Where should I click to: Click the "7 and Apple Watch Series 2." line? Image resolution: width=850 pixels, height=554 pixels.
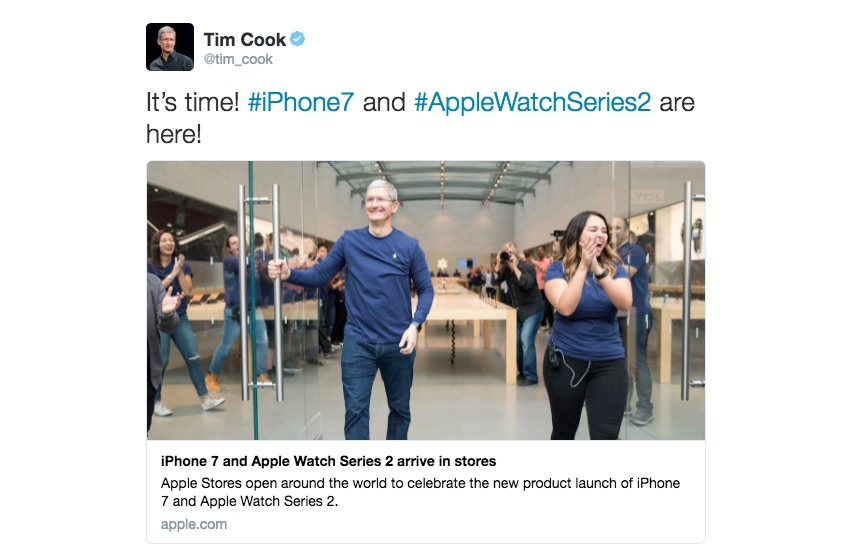249,501
